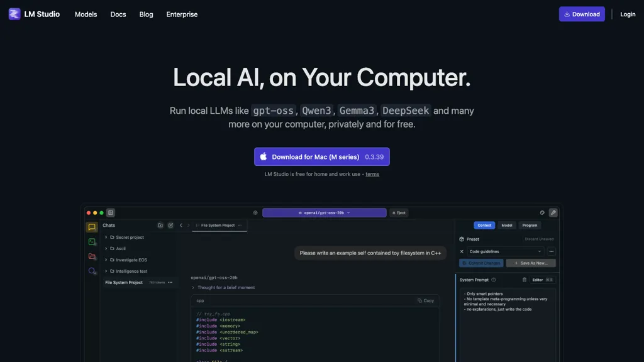Image resolution: width=644 pixels, height=362 pixels.
Task: Go to the Blog page
Action: point(146,14)
